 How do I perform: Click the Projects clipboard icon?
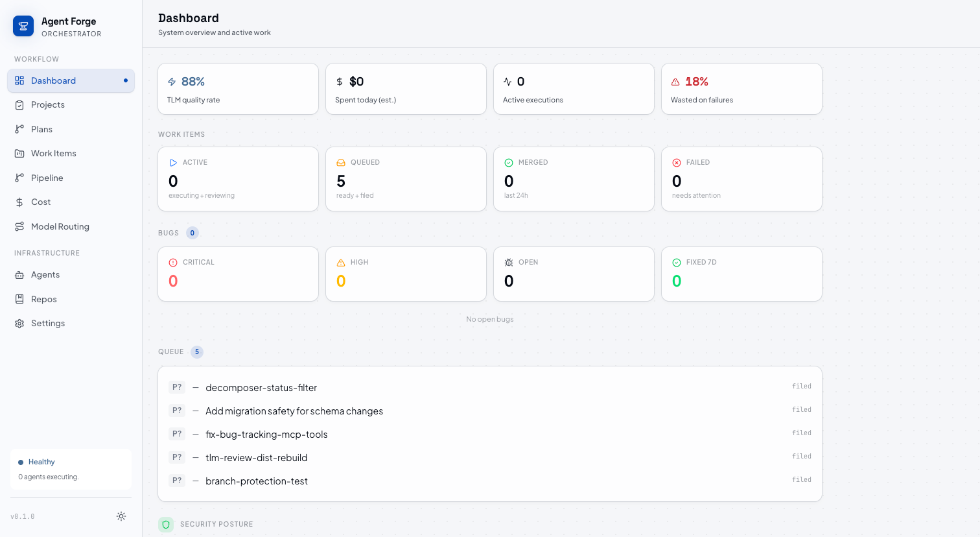point(19,105)
